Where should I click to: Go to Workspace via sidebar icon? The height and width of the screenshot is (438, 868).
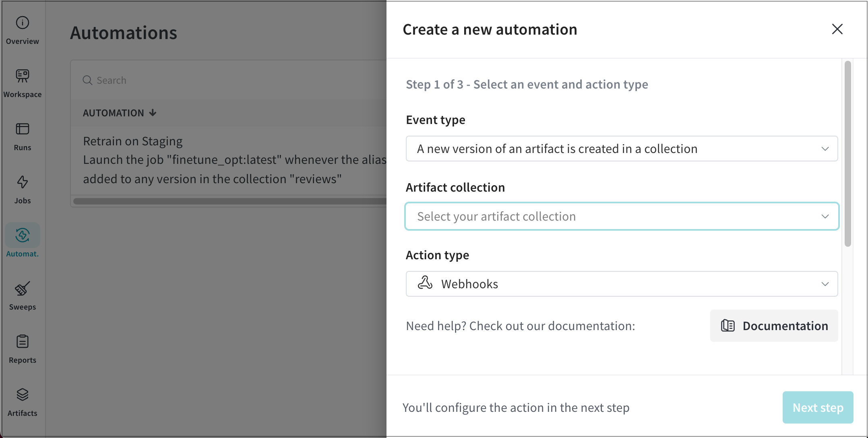(23, 76)
